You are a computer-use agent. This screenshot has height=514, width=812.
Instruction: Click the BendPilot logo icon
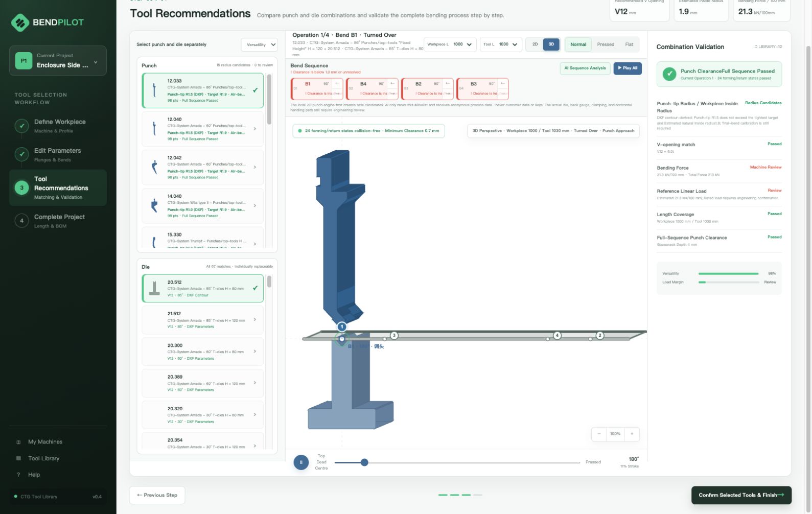coord(20,22)
